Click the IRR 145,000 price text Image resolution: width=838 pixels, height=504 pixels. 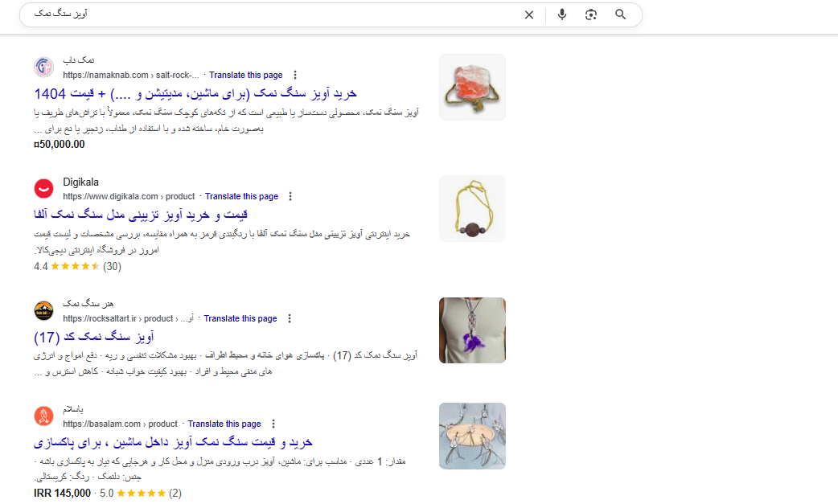tap(62, 494)
